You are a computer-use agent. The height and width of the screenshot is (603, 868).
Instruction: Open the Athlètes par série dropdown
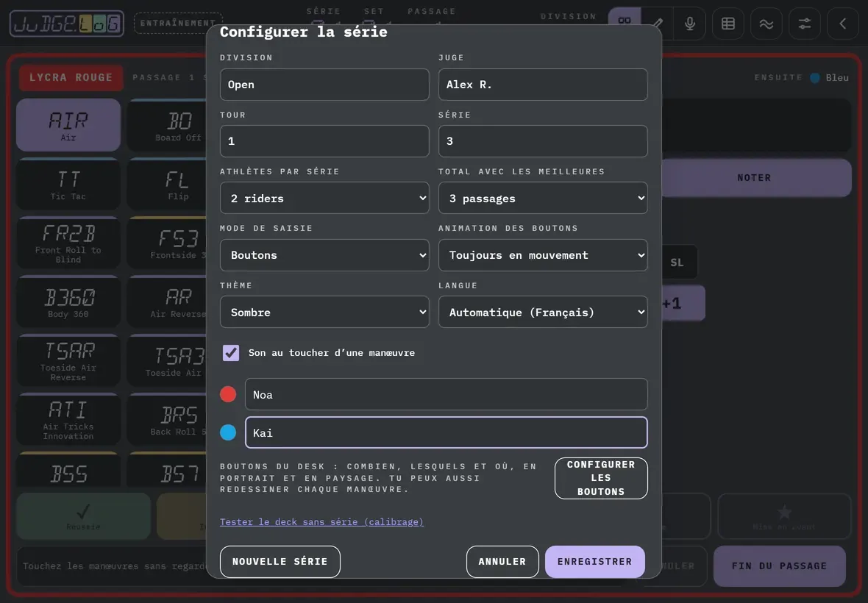(x=324, y=198)
